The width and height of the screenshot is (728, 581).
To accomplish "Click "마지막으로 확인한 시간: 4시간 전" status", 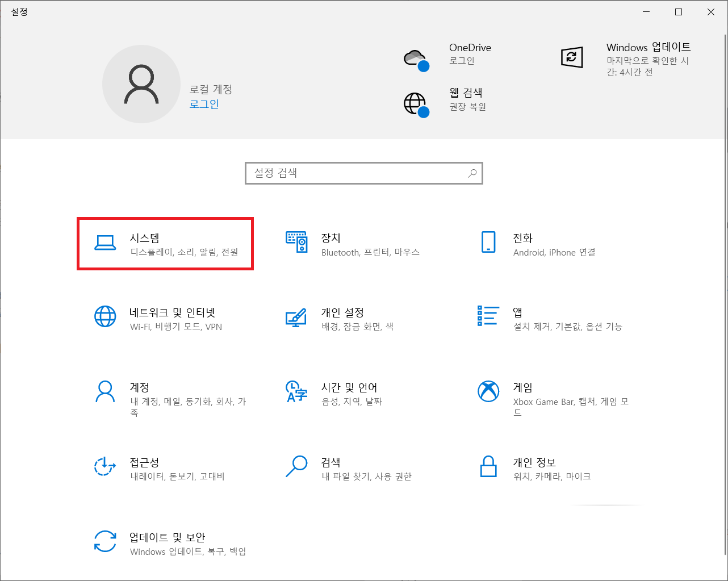I will (648, 66).
